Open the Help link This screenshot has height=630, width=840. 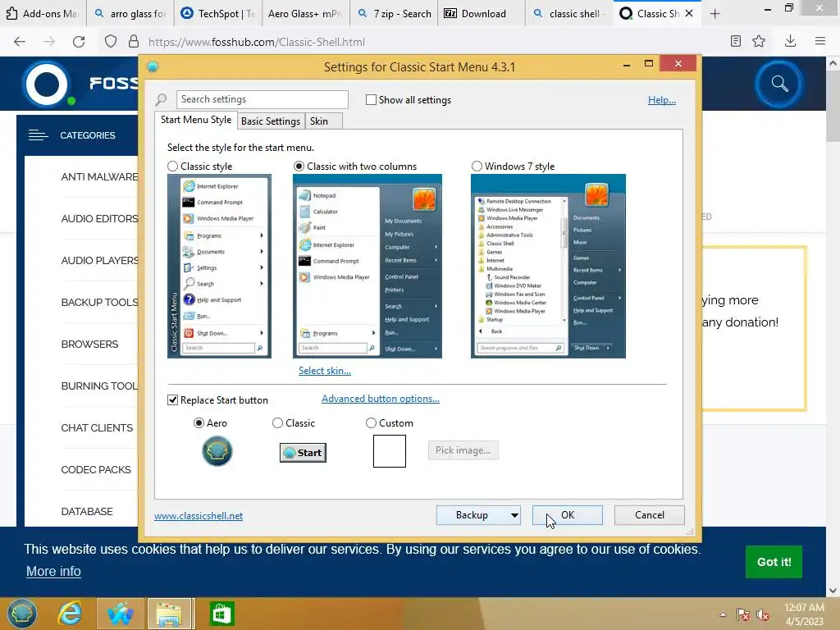[x=662, y=100]
